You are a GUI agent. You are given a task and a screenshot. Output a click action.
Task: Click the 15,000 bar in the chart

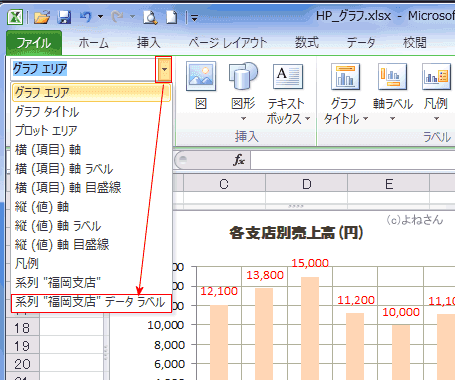[310, 328]
